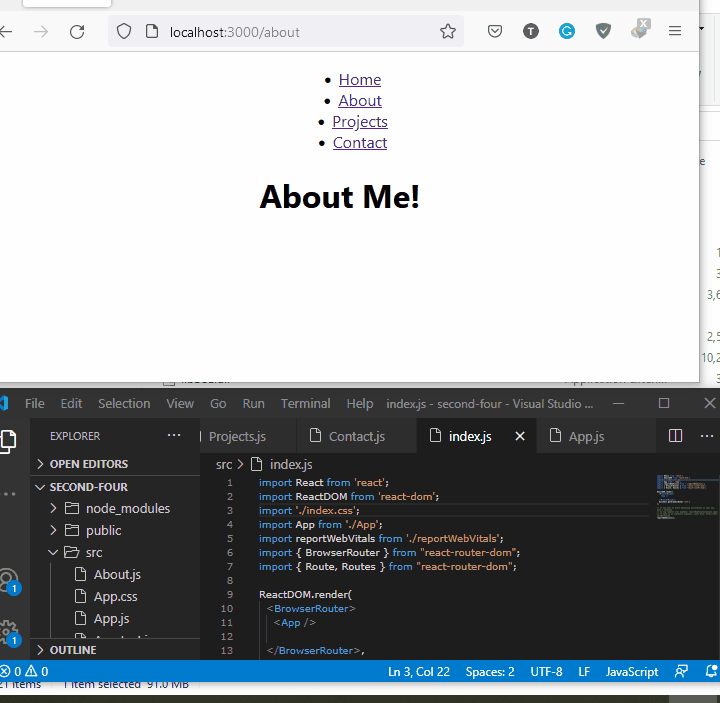The image size is (720, 703).
Task: Open the Edit menu
Action: (x=71, y=404)
